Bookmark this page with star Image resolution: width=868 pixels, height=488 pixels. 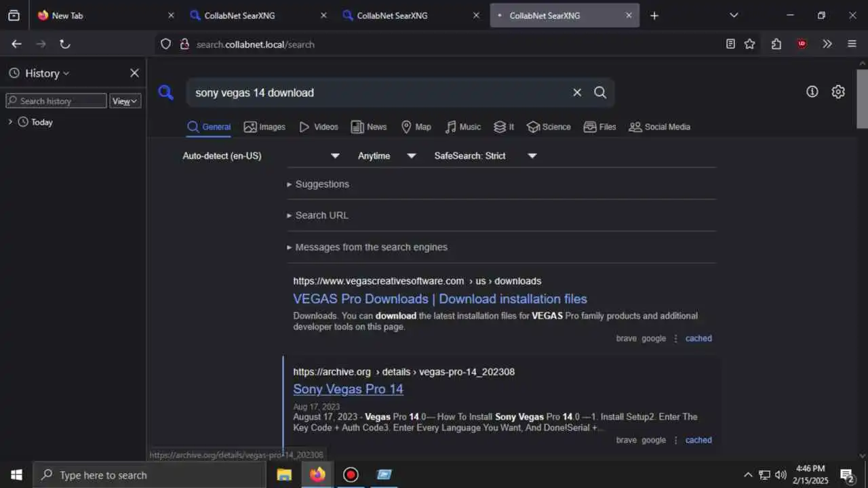tap(749, 44)
